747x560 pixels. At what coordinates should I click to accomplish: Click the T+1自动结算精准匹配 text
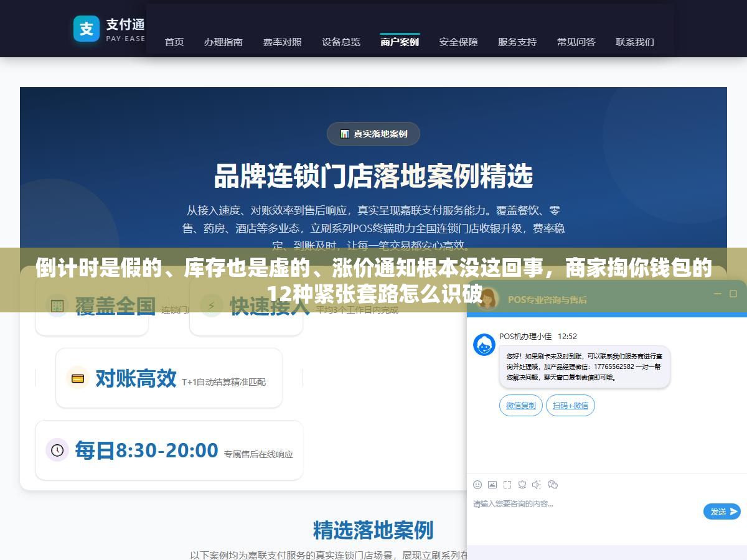pos(223,382)
